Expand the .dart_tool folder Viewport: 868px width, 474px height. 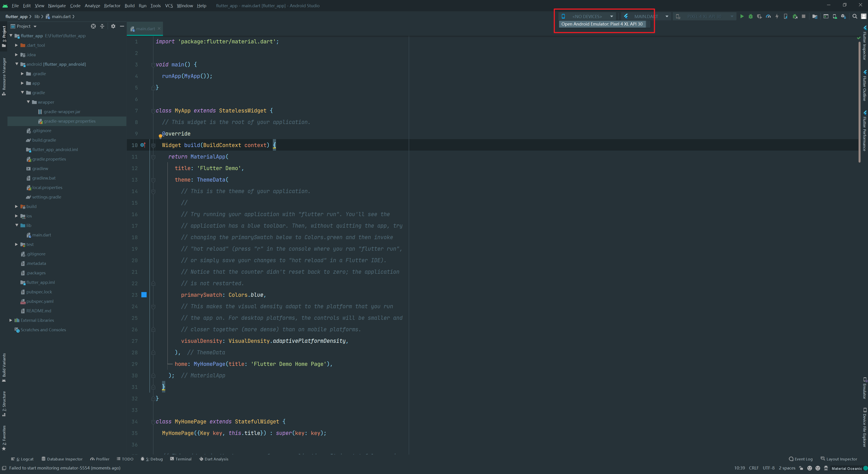click(x=17, y=45)
